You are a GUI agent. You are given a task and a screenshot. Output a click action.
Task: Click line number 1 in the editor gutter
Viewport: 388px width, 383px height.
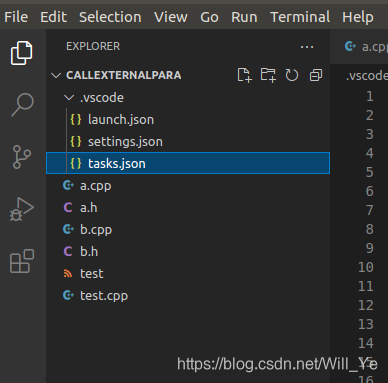pos(369,96)
